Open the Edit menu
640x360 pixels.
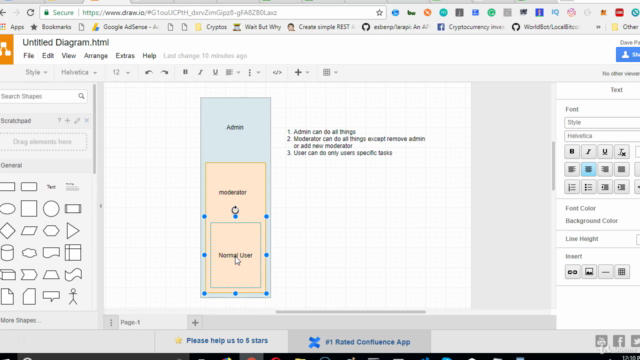(x=48, y=56)
